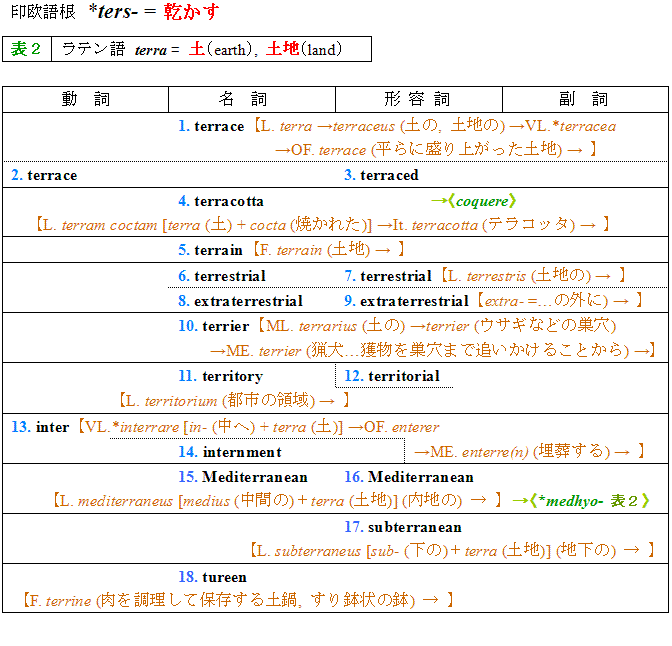
Task: Select the entry '14. internment'
Action: coord(229,452)
